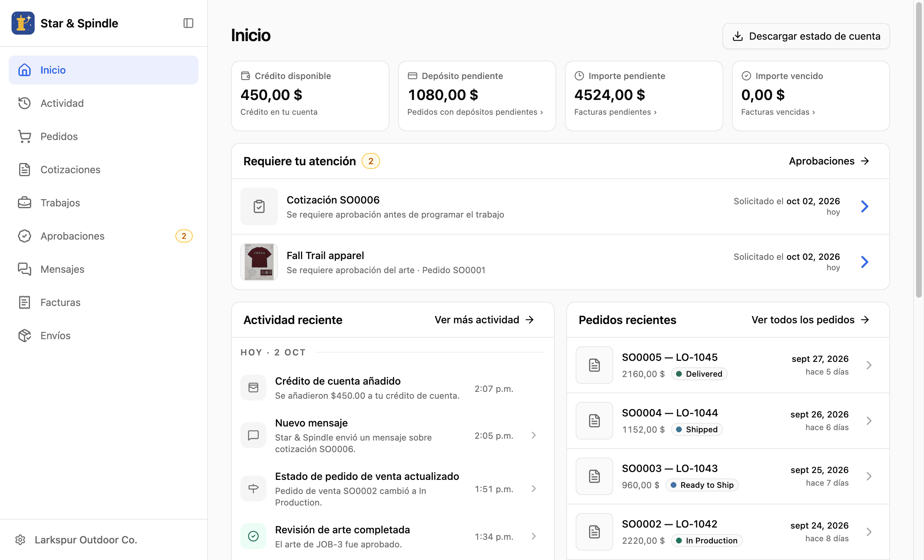Open Aprobaciones in the sidebar
Viewport: 924px width, 560px height.
[x=104, y=236]
